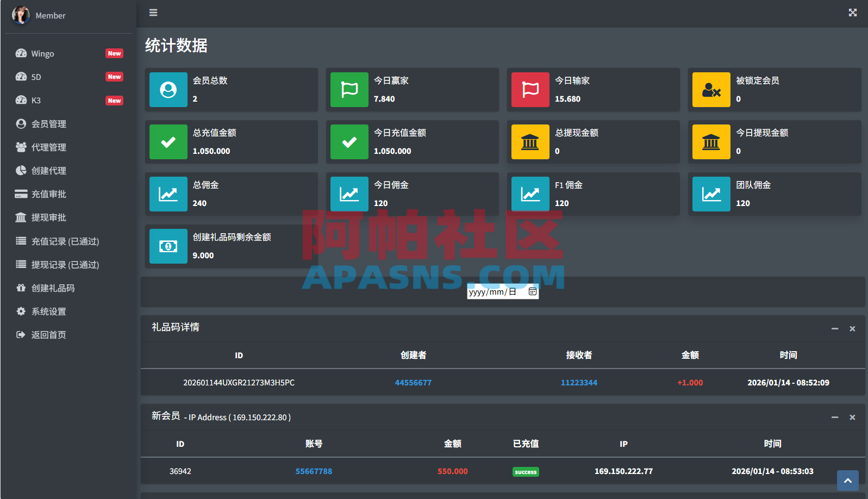Image resolution: width=868 pixels, height=499 pixels.
Task: Click the 今日输家 red flag icon
Action: [x=530, y=90]
